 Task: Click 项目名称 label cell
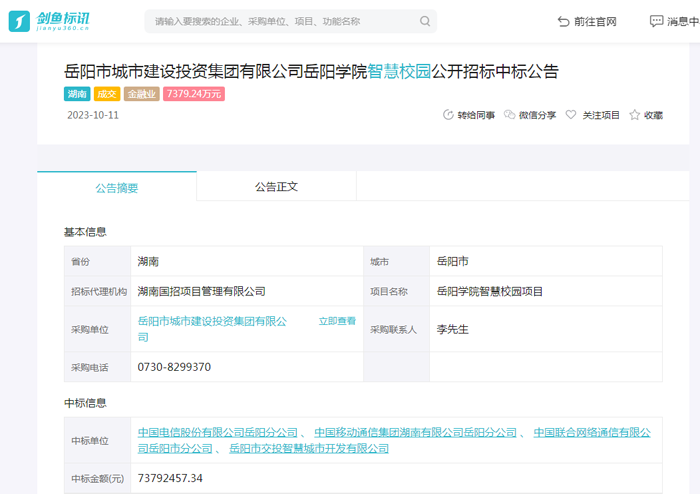point(396,291)
